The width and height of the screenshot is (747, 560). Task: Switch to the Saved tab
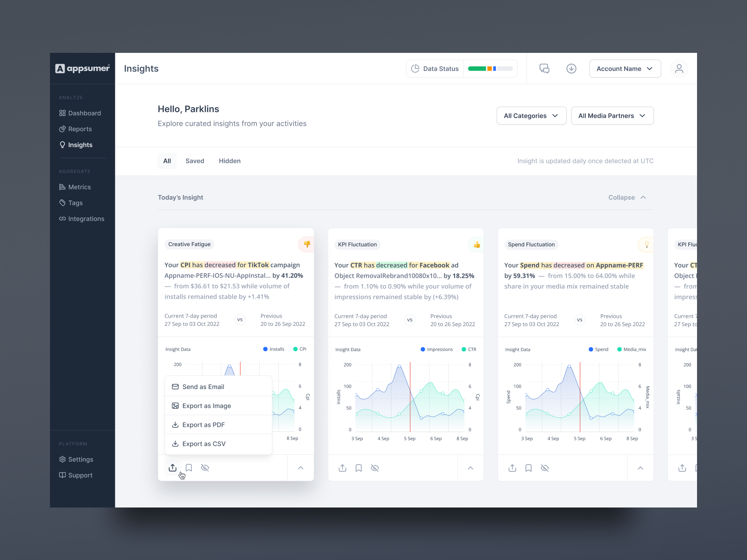[195, 161]
